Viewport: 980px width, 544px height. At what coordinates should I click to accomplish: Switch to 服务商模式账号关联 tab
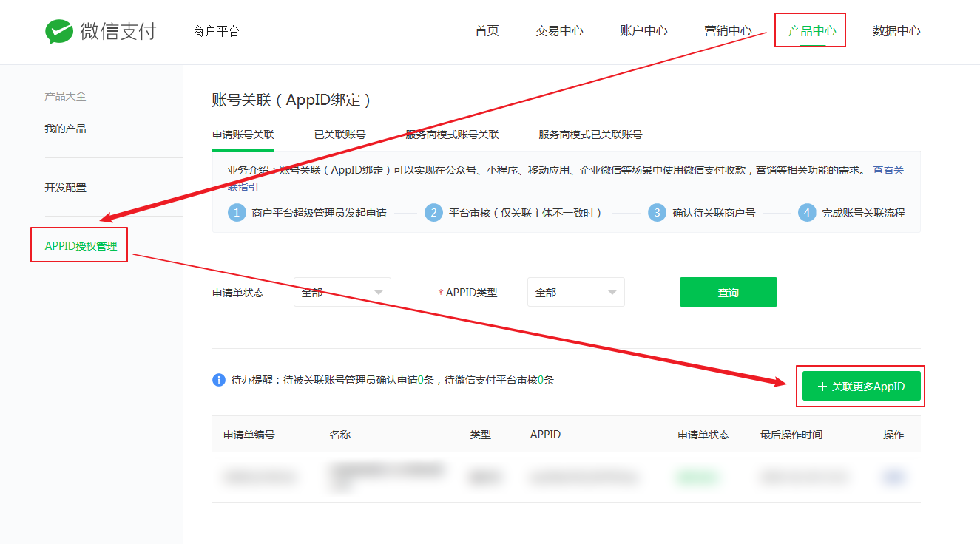pyautogui.click(x=452, y=135)
